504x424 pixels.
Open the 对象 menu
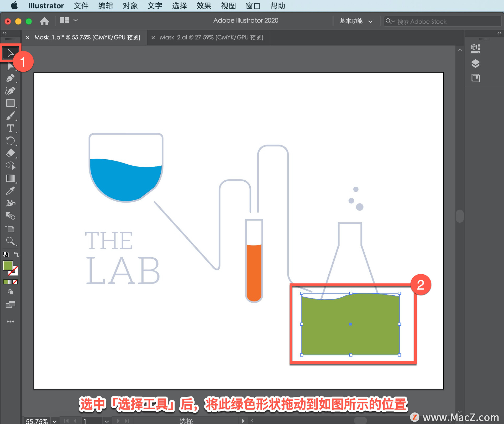130,6
